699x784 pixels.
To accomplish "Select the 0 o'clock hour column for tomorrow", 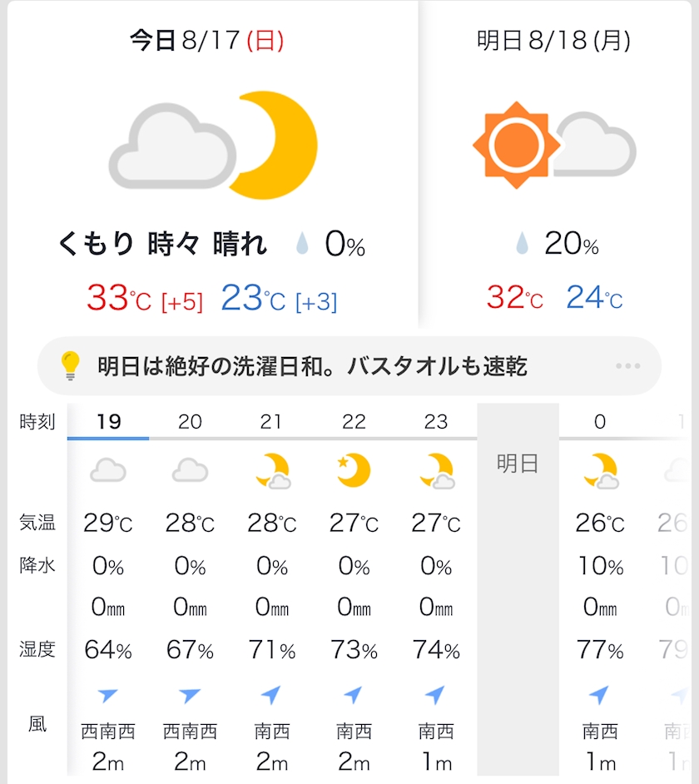I will click(x=599, y=422).
